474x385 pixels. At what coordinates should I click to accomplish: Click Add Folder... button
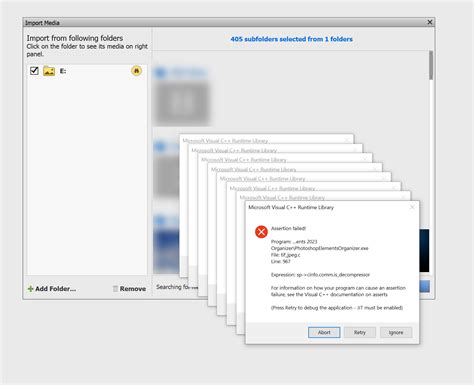click(52, 289)
